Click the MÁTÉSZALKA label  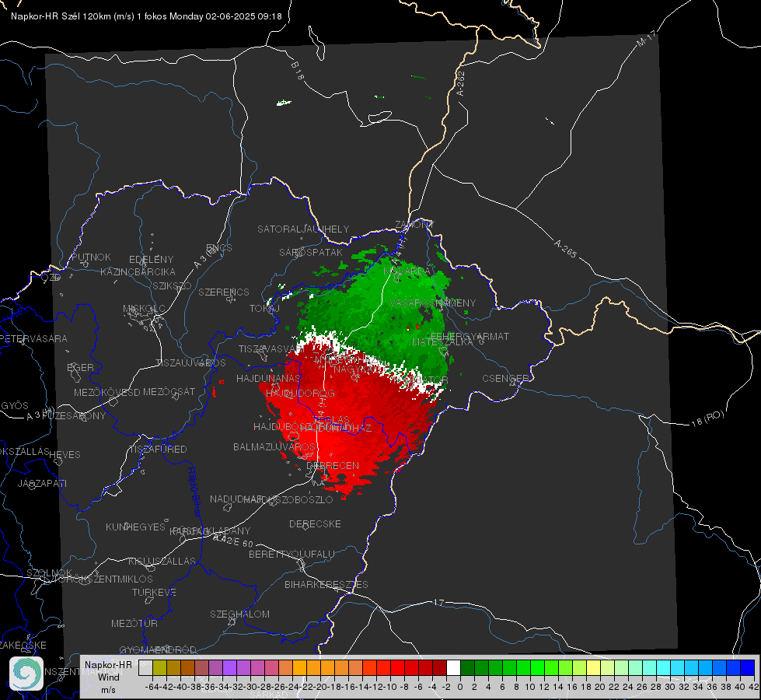(442, 342)
